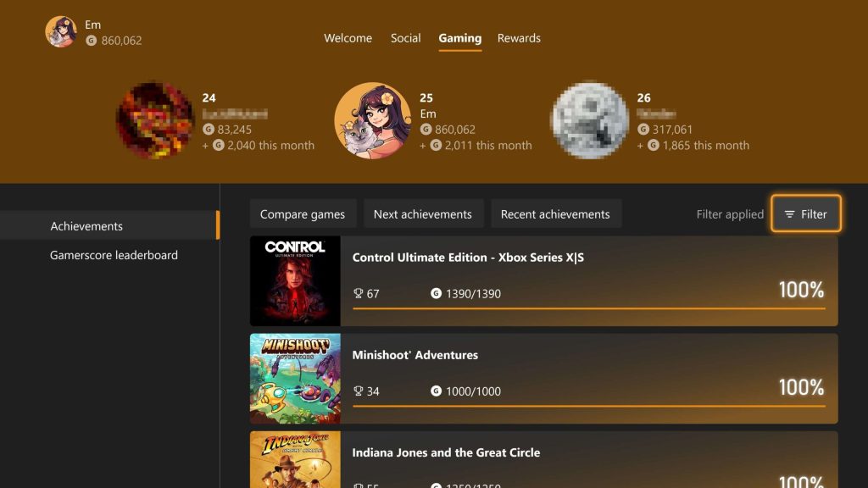Click the Em name in the header

point(92,25)
